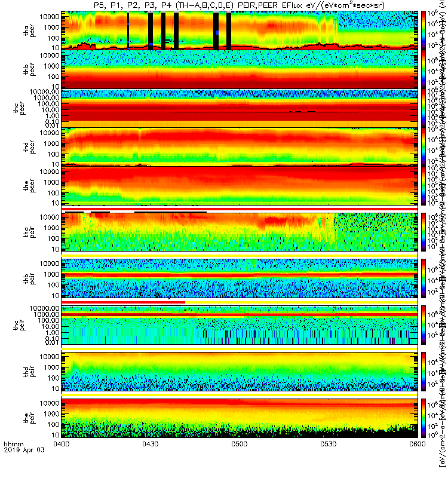Click the yellow status bar above the peir

(240, 395)
